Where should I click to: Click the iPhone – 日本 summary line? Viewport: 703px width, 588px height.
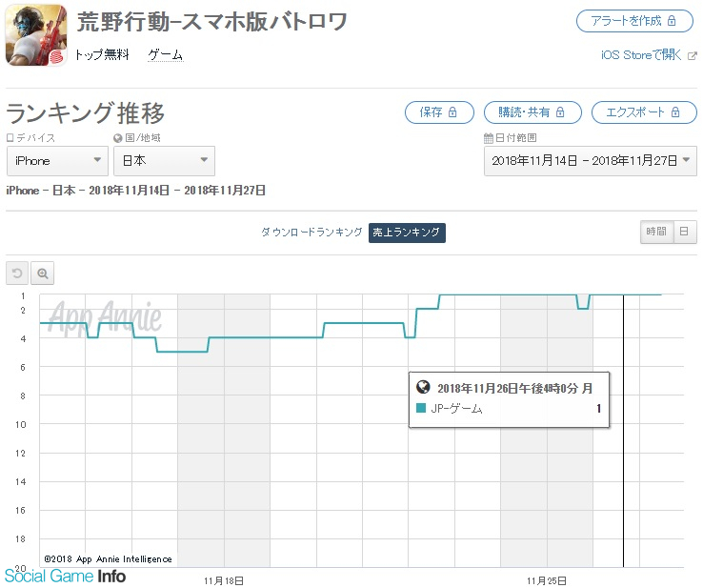pos(135,191)
